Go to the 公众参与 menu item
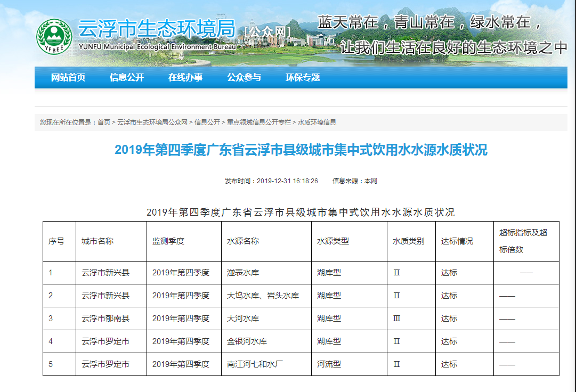The height and width of the screenshot is (392, 576). click(244, 78)
